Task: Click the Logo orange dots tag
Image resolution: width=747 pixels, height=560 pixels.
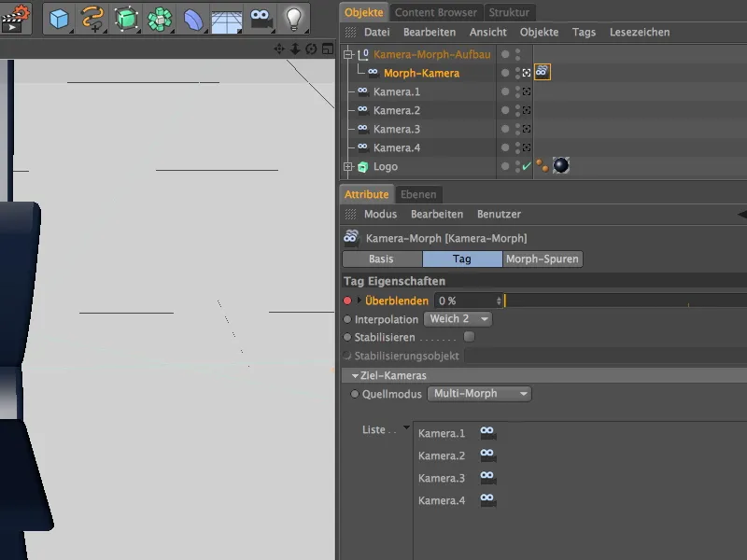Action: pyautogui.click(x=543, y=165)
